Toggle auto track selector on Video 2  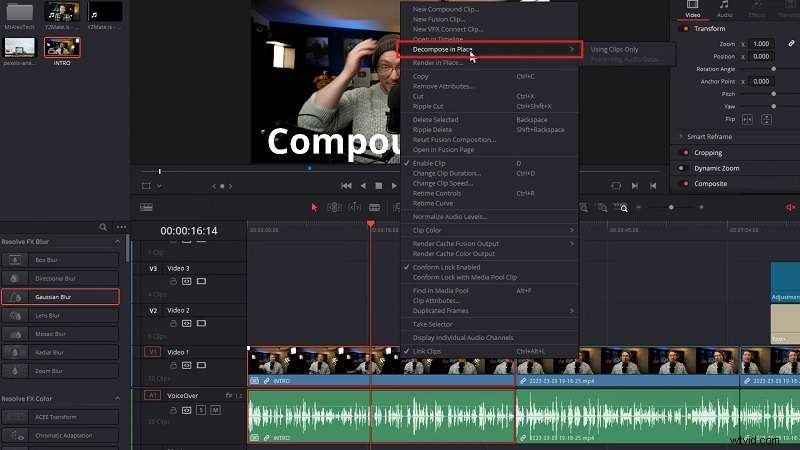[187, 323]
